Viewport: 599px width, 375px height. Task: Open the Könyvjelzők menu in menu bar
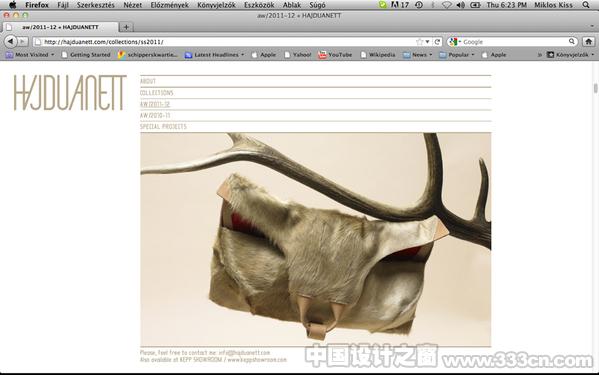tap(216, 5)
